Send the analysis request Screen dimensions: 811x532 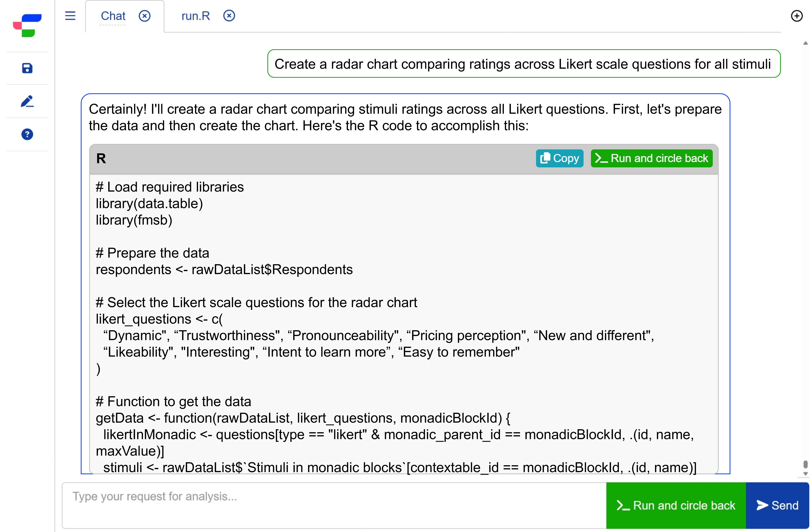778,505
